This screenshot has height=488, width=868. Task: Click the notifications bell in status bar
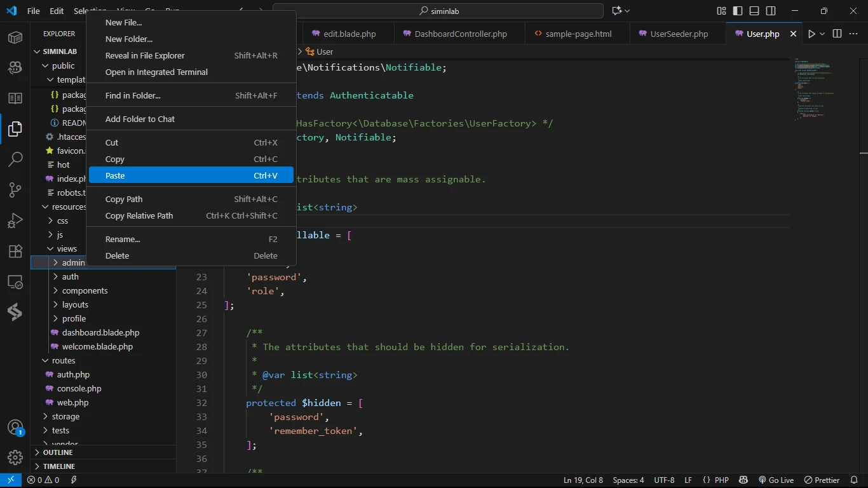[x=853, y=480]
